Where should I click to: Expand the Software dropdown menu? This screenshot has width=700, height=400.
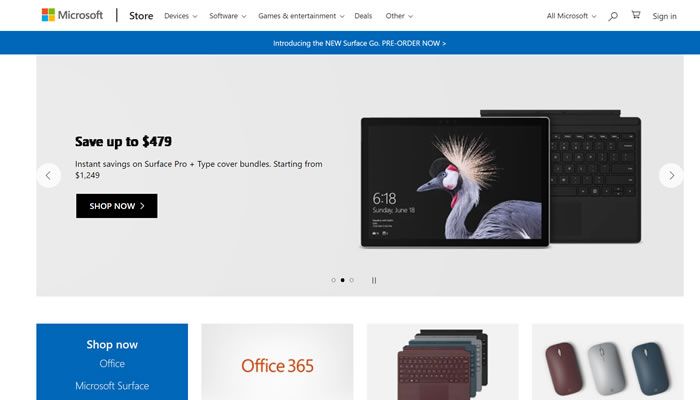228,16
